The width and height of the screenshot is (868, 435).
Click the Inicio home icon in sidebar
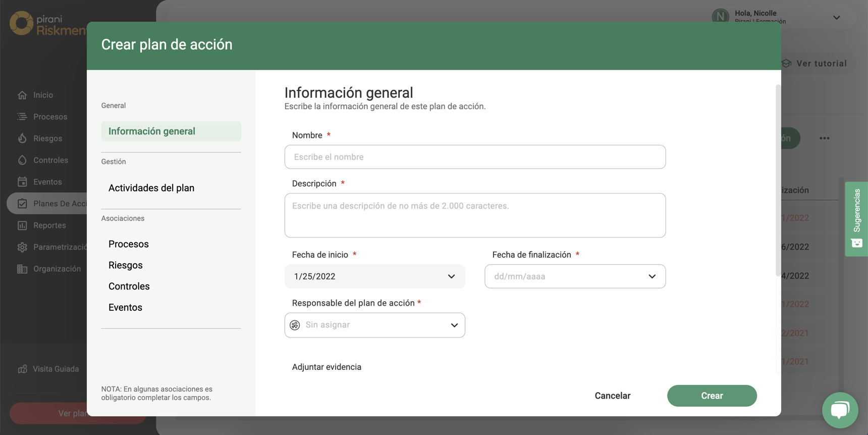point(22,95)
